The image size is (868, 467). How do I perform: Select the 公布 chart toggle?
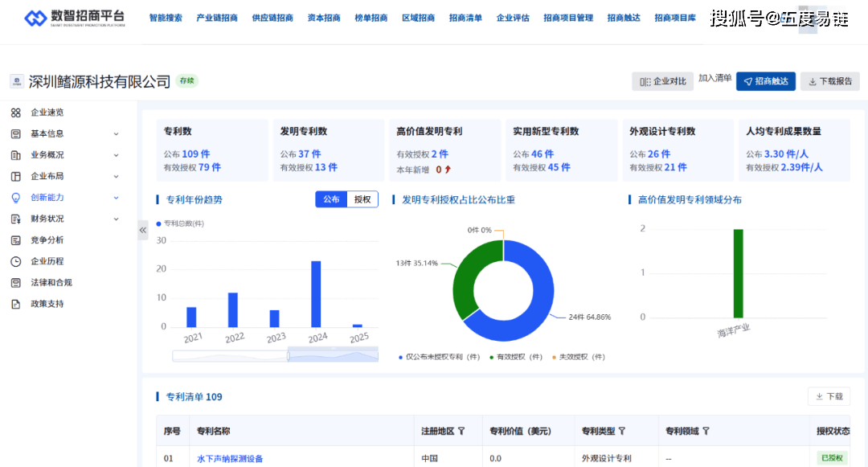tap(331, 199)
